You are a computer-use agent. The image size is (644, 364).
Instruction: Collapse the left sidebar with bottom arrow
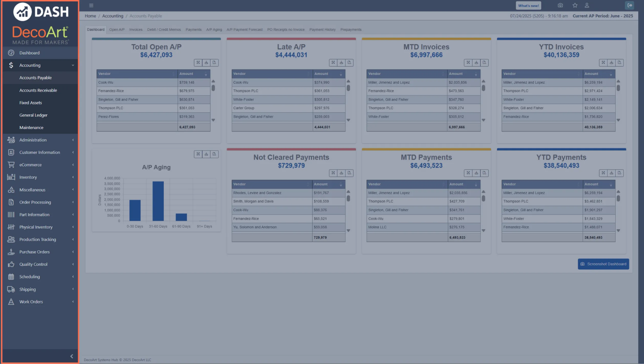72,356
